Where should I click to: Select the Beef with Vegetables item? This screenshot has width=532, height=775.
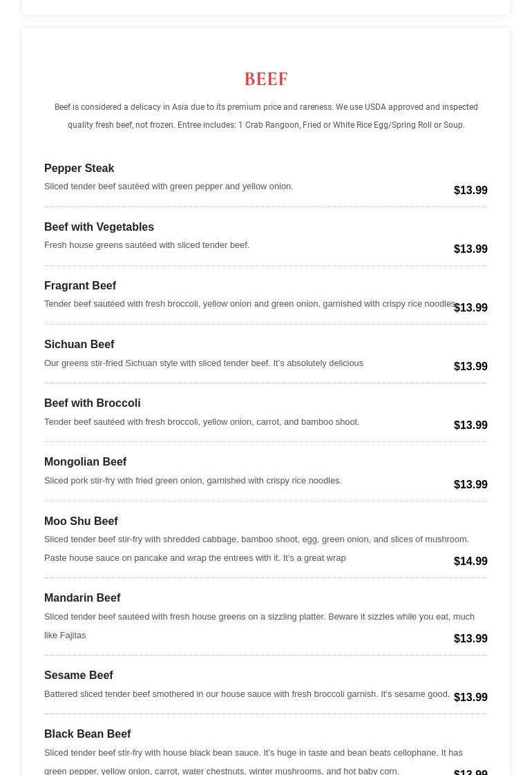tap(99, 227)
